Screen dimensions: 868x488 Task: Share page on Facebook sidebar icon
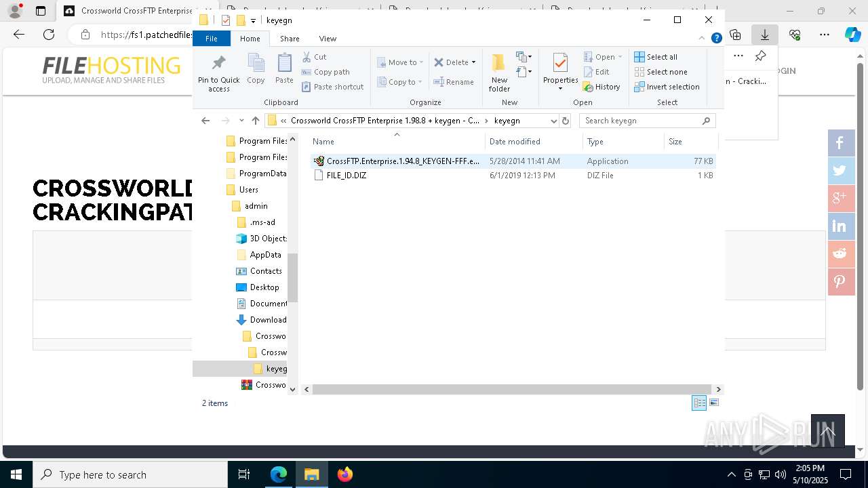point(840,143)
